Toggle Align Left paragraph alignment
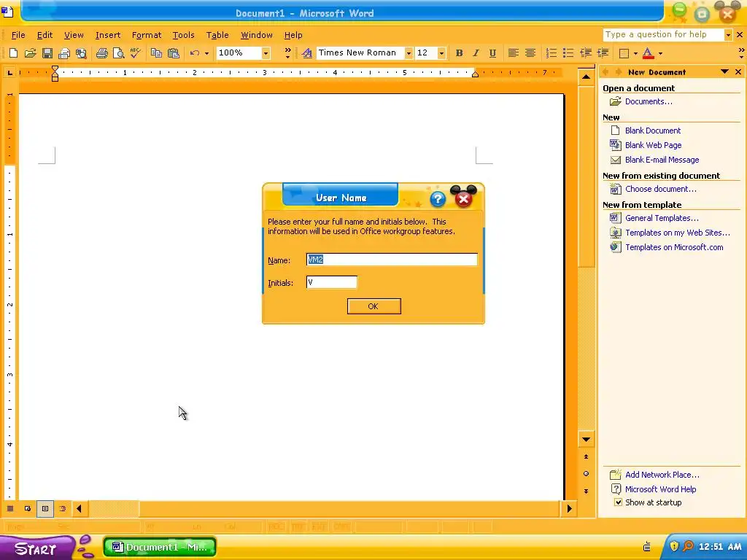 click(513, 52)
